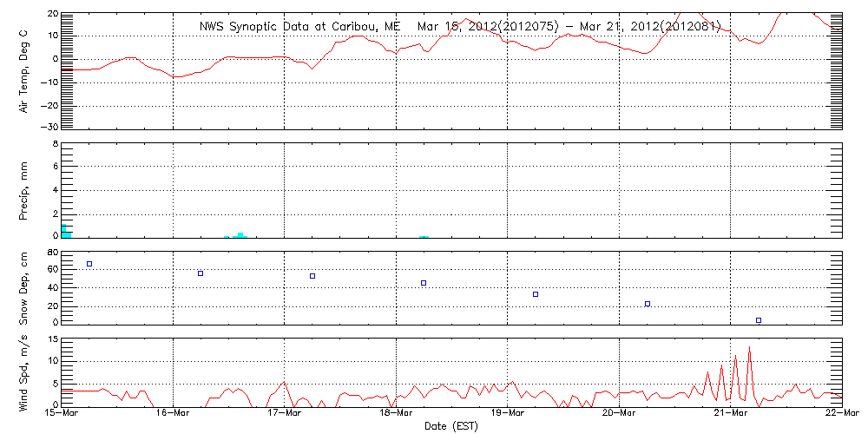Select the '18-Mar' date tick label
868x434 pixels.
[396, 415]
